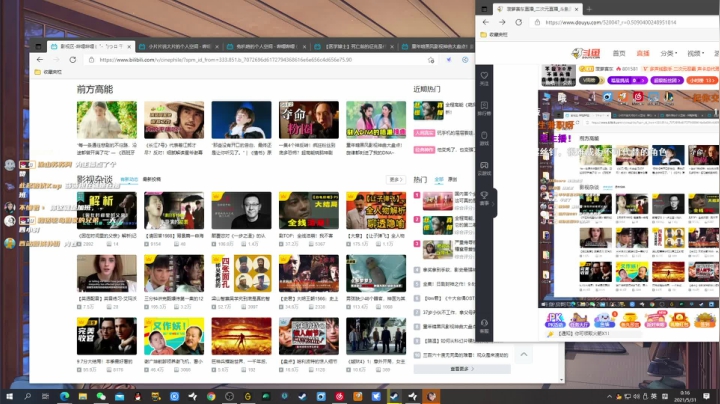Switch to the 医学博士 browser tab
Viewport: 720px width, 404px height.
point(354,46)
